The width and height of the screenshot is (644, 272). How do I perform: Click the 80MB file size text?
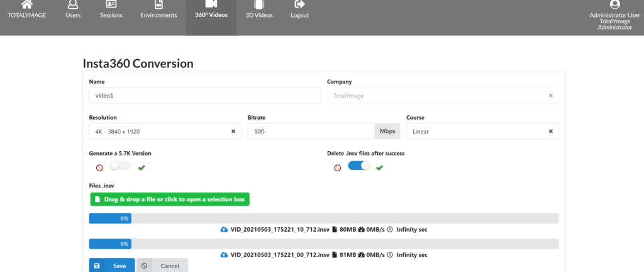click(x=347, y=230)
